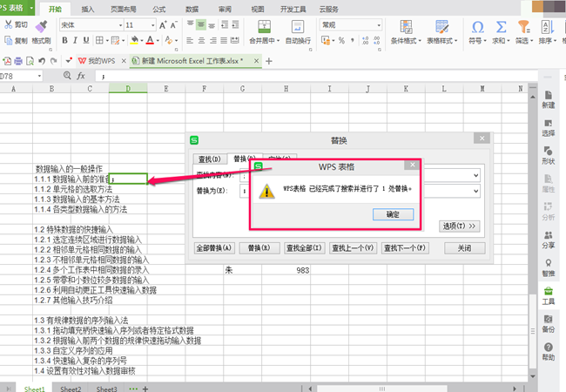Open the borders dropdown arrow

pyautogui.click(x=107, y=41)
